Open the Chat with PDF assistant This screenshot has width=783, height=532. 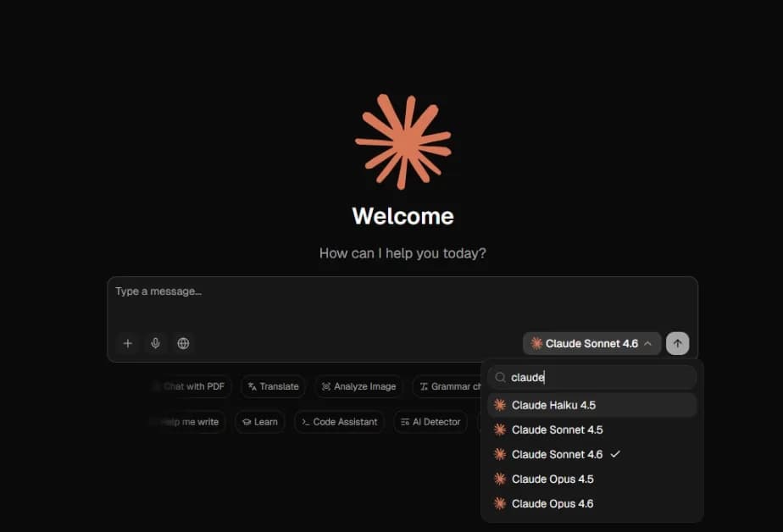(x=190, y=386)
